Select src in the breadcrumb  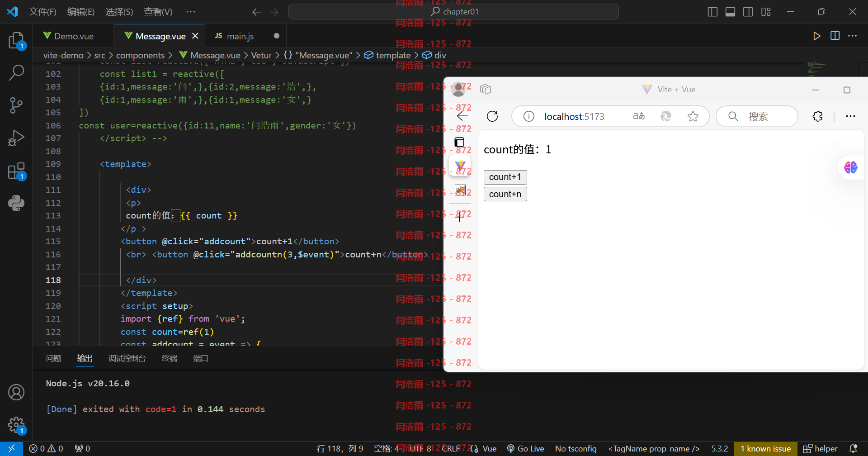[99, 55]
